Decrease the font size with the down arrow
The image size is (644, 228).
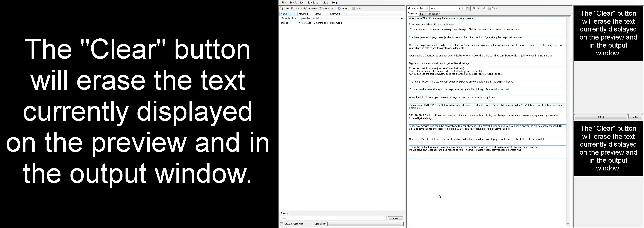point(468,9)
